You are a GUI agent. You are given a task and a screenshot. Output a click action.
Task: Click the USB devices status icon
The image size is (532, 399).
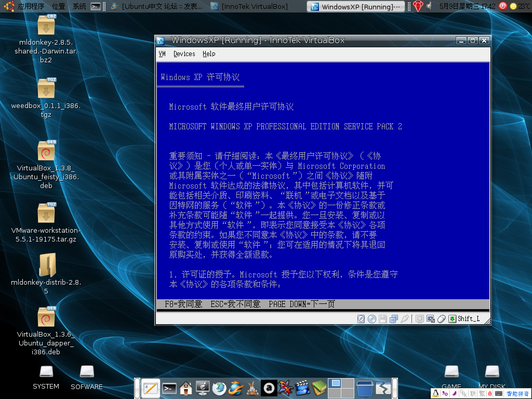click(x=404, y=319)
